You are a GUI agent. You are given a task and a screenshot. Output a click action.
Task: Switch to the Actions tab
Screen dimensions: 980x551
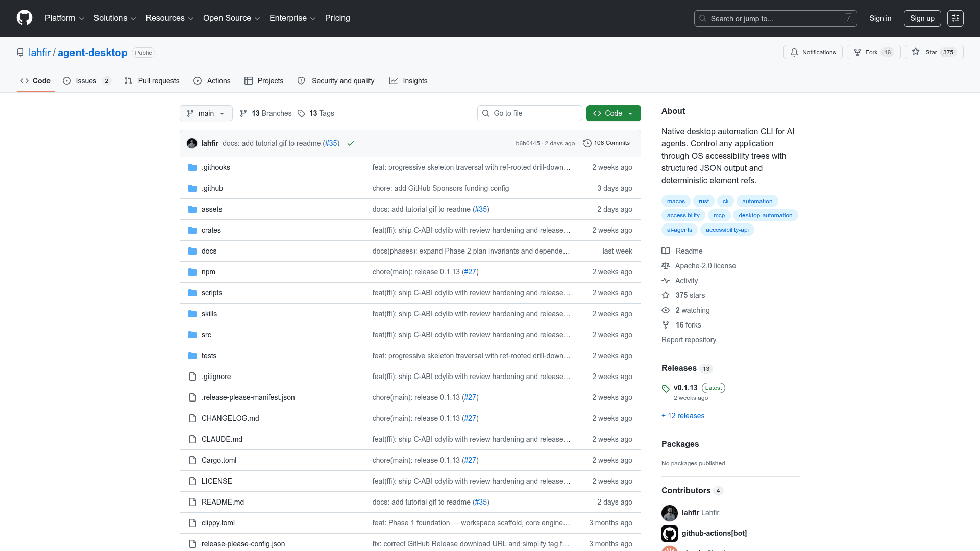point(212,81)
